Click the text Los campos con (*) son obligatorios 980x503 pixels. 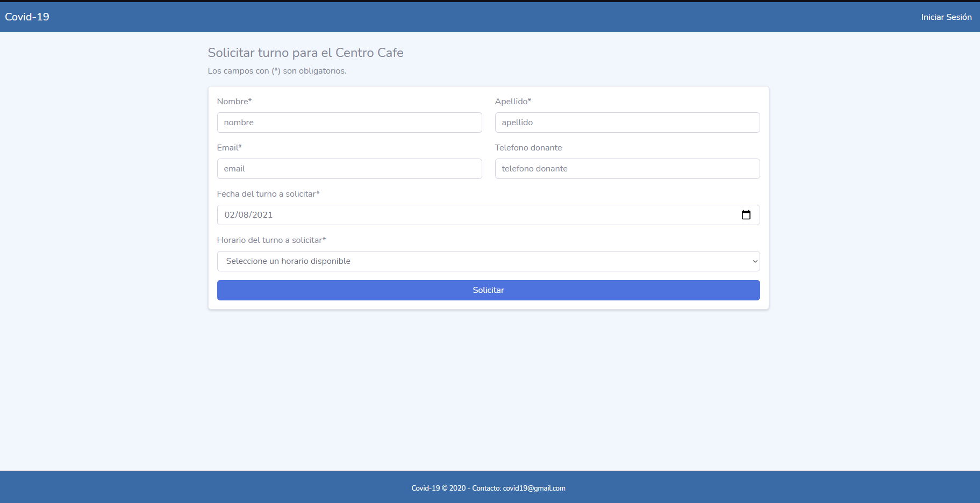(x=277, y=71)
